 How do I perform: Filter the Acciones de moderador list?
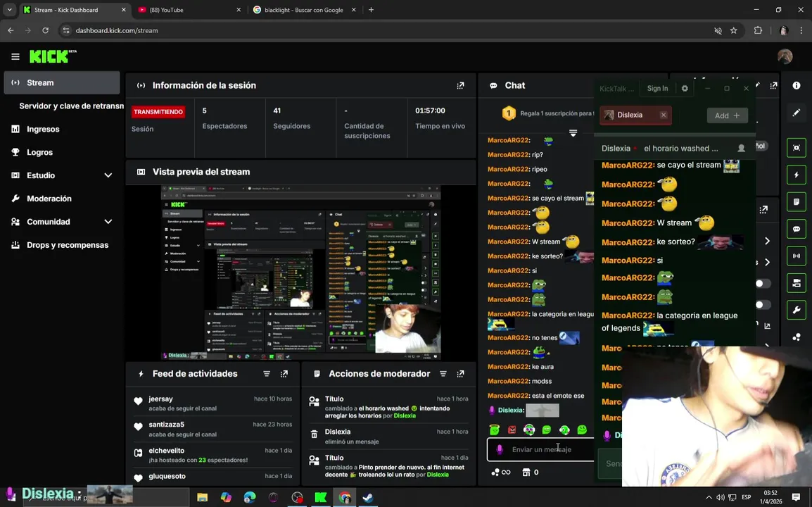pos(443,374)
